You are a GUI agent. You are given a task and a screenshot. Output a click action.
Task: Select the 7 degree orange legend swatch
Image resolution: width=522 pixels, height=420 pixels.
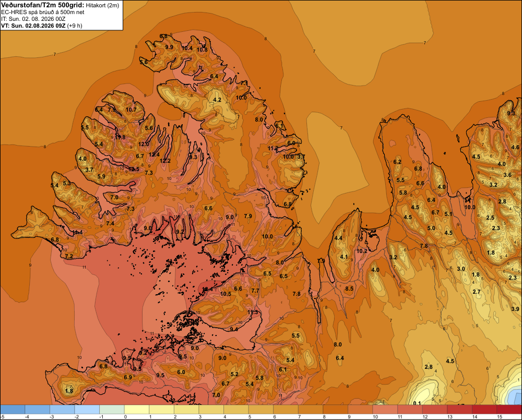[x=311, y=410]
